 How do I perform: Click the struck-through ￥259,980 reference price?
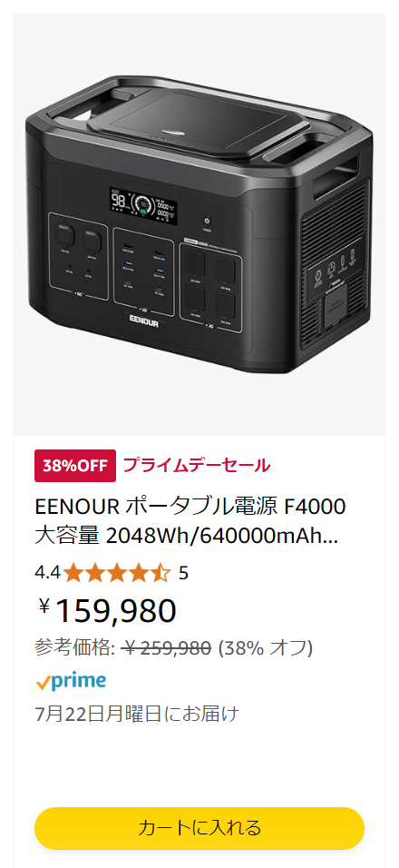(x=168, y=647)
